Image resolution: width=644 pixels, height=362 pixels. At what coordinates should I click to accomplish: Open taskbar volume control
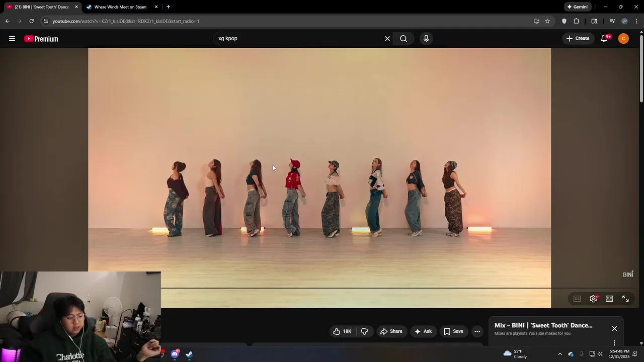tap(600, 354)
